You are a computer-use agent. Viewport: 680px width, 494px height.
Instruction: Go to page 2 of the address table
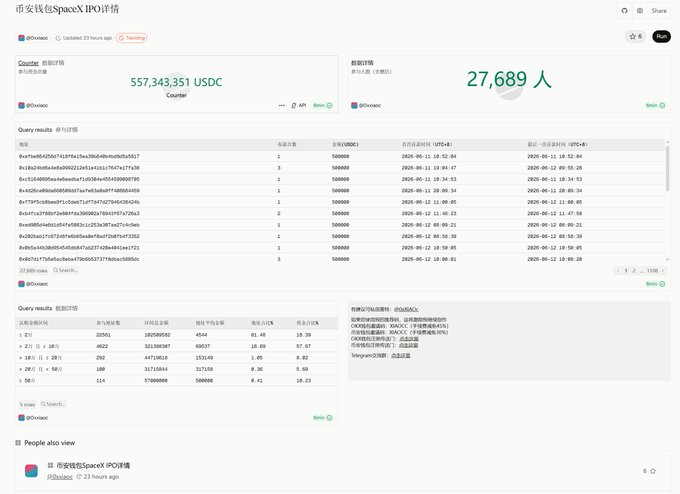click(634, 271)
